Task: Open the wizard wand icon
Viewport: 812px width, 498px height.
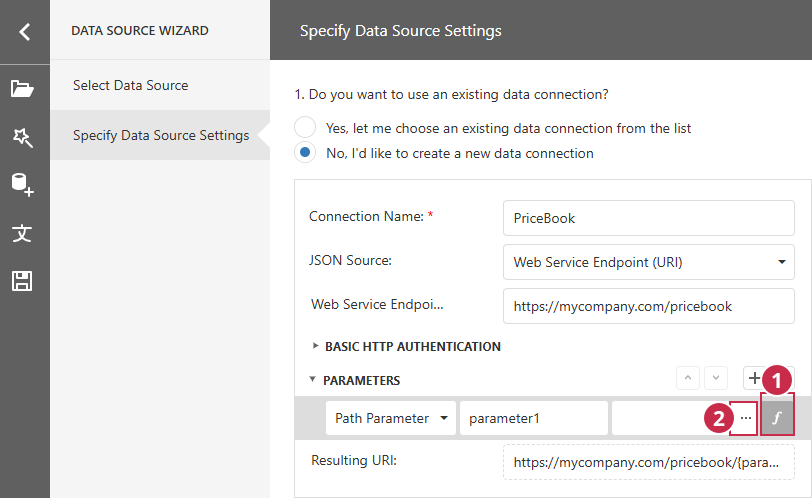Action: tap(22, 137)
